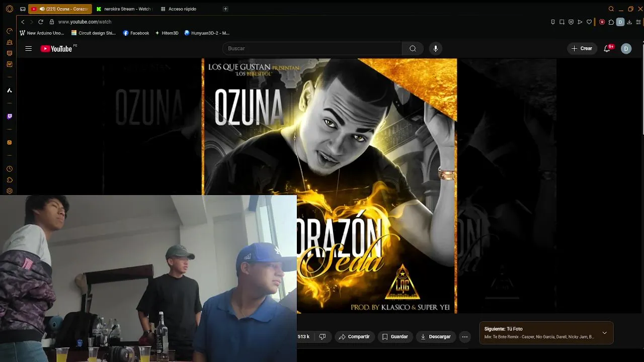Open the browser profile D icon
644x362 pixels.
[620, 22]
